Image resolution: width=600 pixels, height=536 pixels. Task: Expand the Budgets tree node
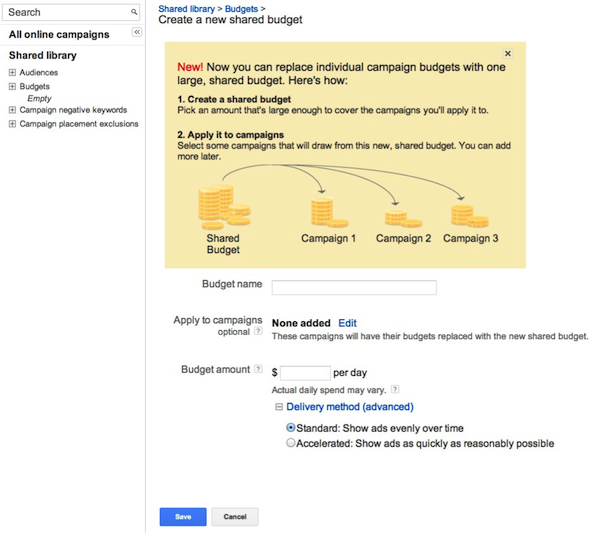coord(12,86)
